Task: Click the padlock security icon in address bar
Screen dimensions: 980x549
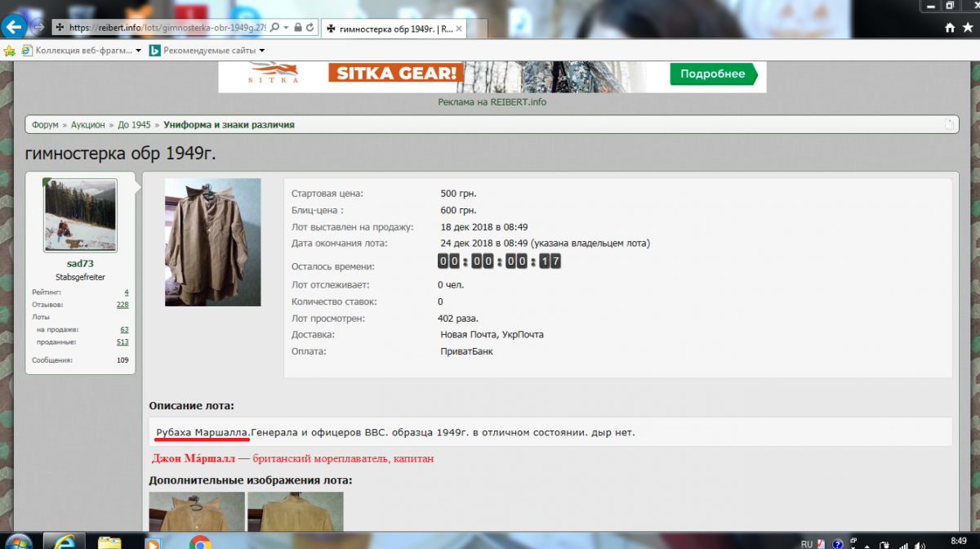Action: click(x=296, y=26)
